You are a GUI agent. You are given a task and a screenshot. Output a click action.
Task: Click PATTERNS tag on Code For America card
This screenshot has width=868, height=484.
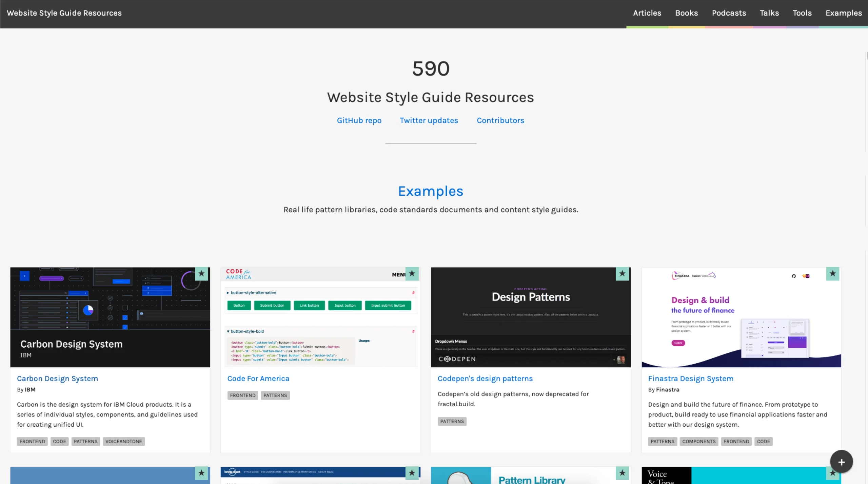(275, 395)
